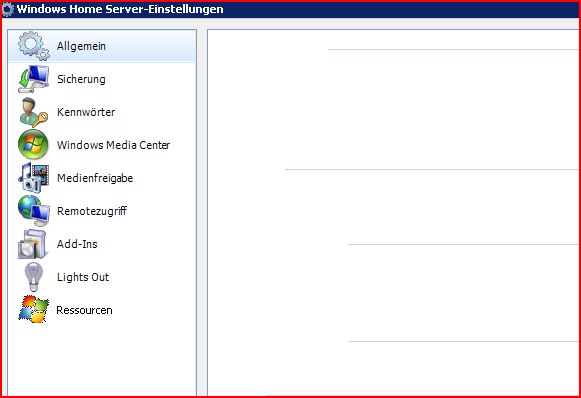Select the Lights Out label

pos(83,277)
